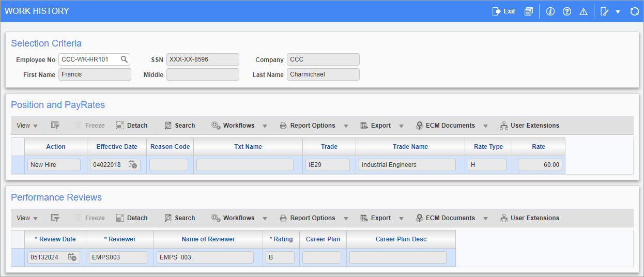Viewport: 644px width, 277px height.
Task: Open Review Date calendar picker
Action: pos(72,257)
